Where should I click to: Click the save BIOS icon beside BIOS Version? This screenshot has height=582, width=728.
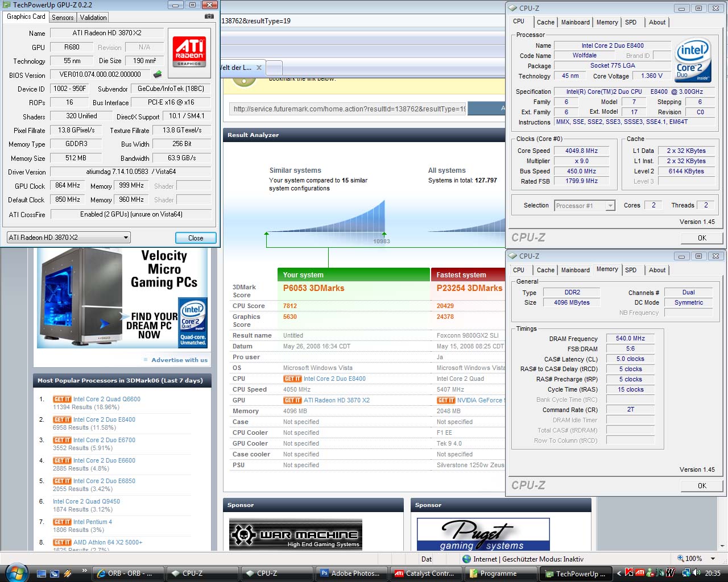tap(158, 74)
